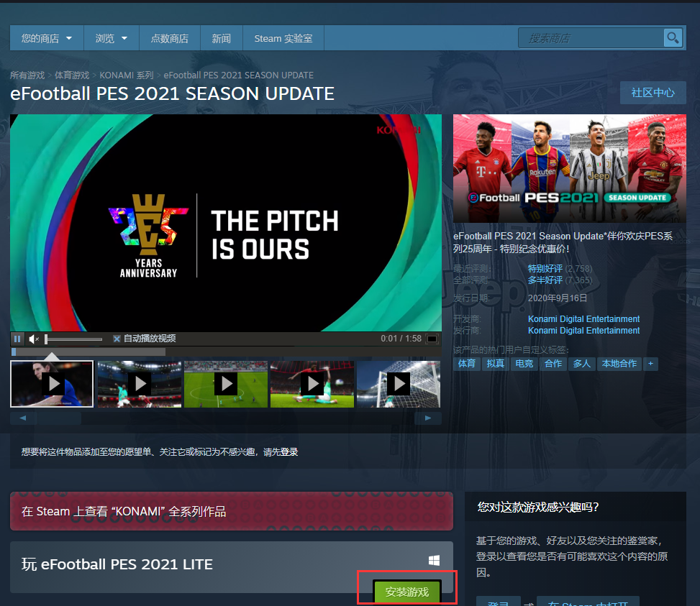Click the main trailer video area

[x=226, y=223]
